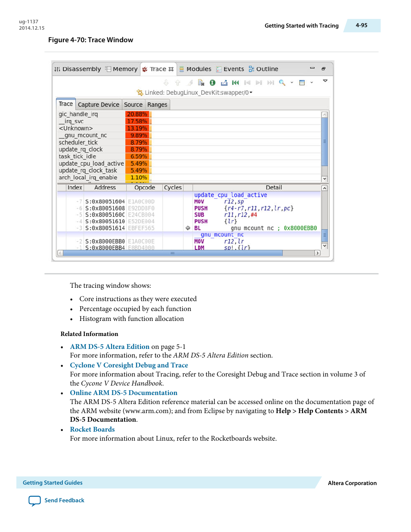The height and width of the screenshot is (532, 411).
Task: Click the Address column header
Action: coord(105,187)
